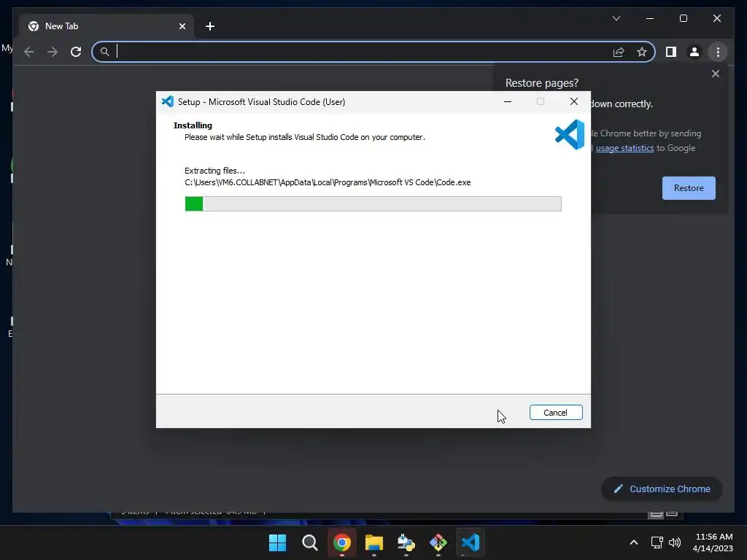747x560 pixels.
Task: Click the installation progress bar
Action: tap(373, 204)
